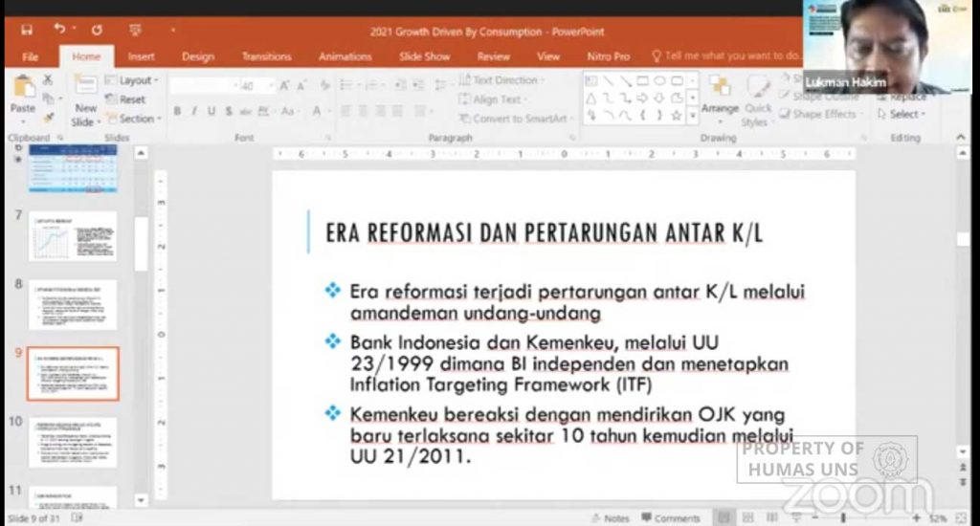
Task: Open the File tab
Action: click(x=30, y=56)
